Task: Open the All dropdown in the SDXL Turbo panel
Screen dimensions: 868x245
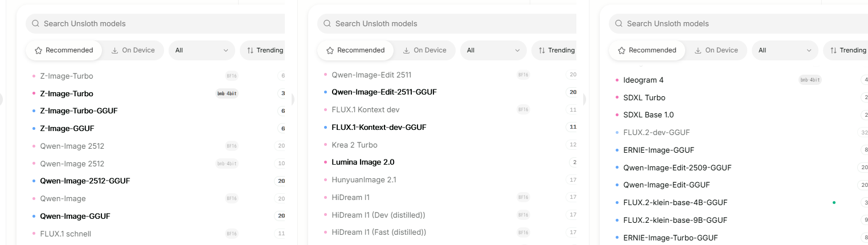Action: click(785, 50)
